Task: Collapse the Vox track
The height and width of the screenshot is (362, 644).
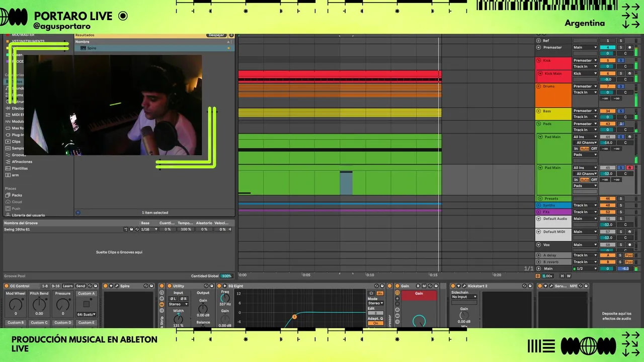Action: [x=538, y=245]
